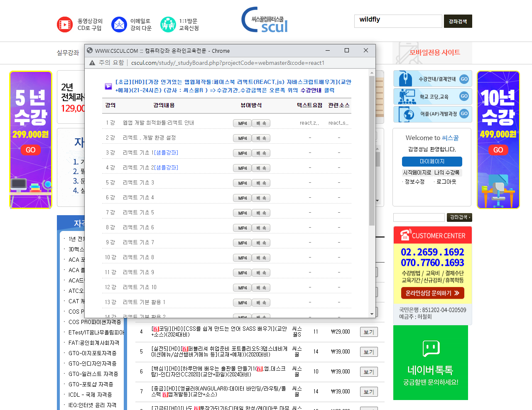Click the 5년 수강 299,000원 banner image
Screen dimensions: 532x410
tap(31, 140)
